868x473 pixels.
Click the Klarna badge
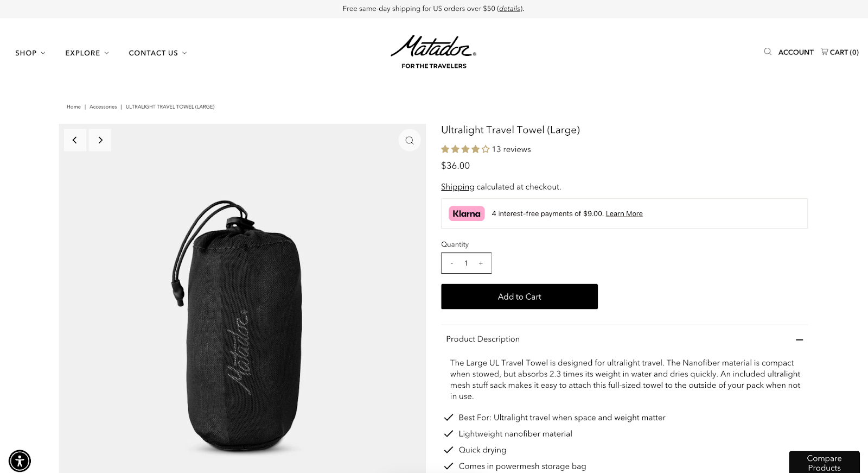point(466,213)
